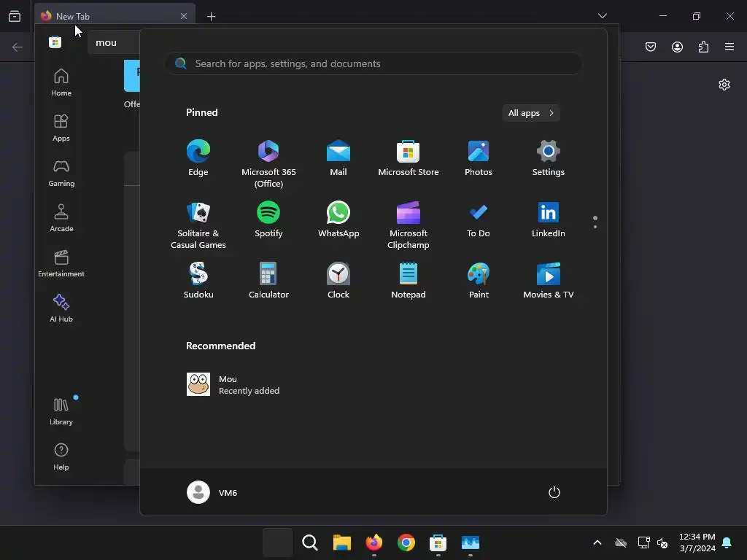
Task: Open AI Hub in Microsoft Store
Action: coord(61,308)
